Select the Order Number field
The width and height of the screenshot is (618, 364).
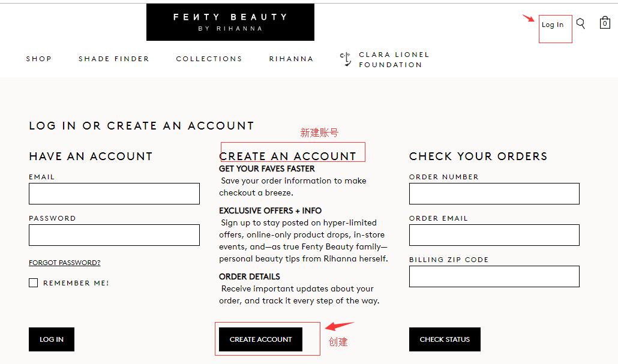click(494, 194)
